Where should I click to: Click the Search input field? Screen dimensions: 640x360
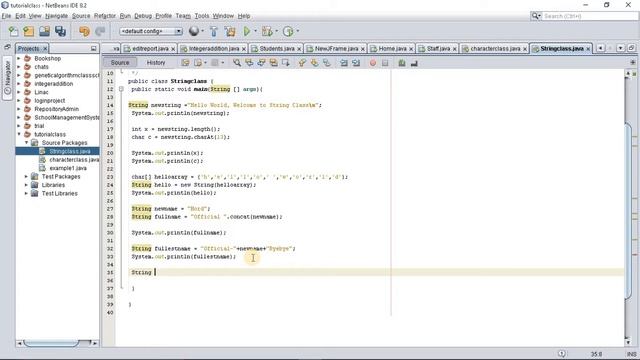[x=590, y=16]
